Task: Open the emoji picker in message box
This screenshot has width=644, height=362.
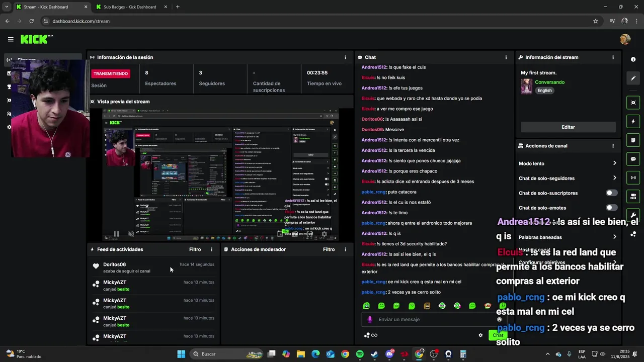Action: [499, 319]
